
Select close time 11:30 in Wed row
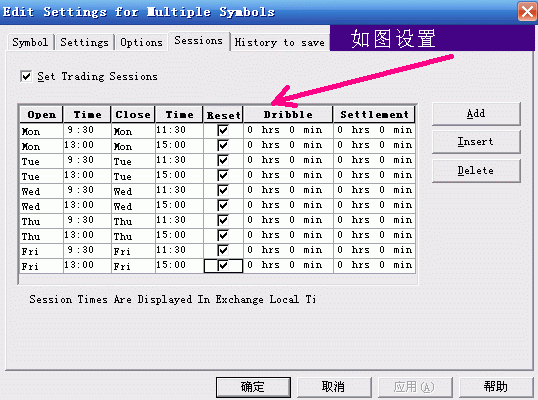(x=179, y=190)
